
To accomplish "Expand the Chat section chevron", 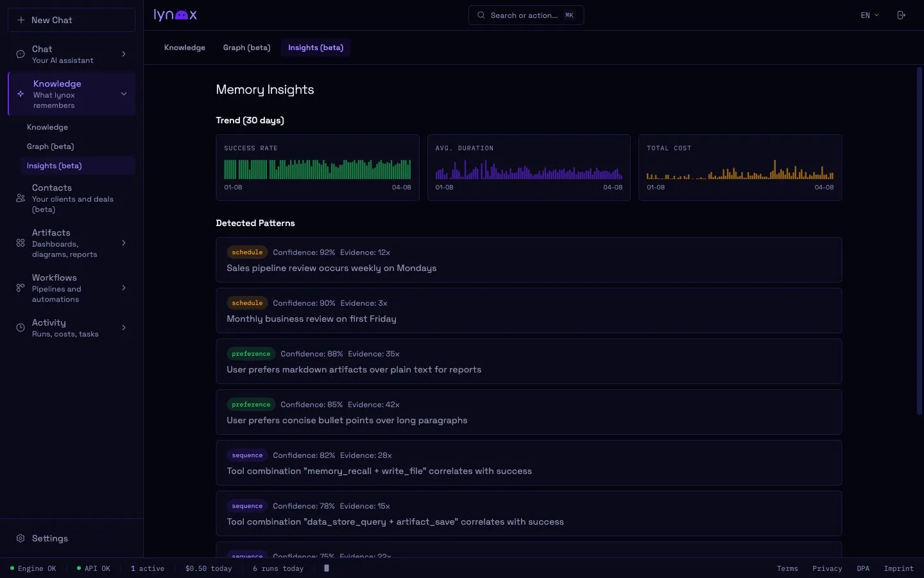I will pyautogui.click(x=124, y=55).
